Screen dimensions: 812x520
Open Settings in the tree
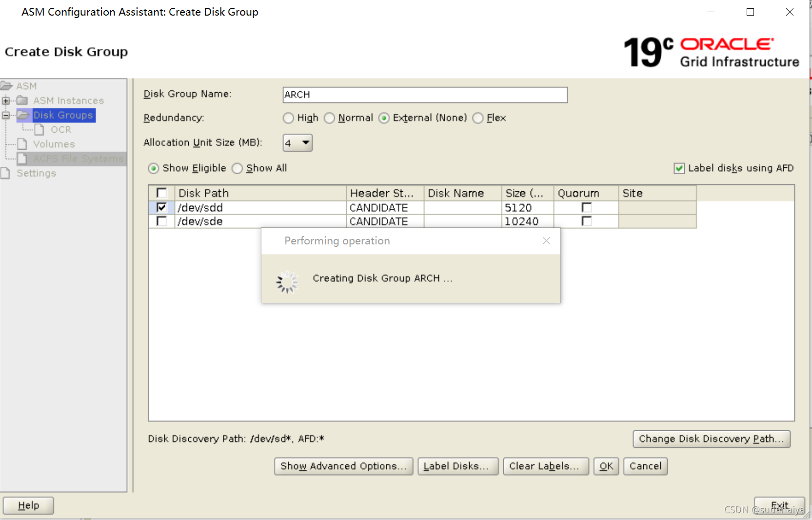36,173
